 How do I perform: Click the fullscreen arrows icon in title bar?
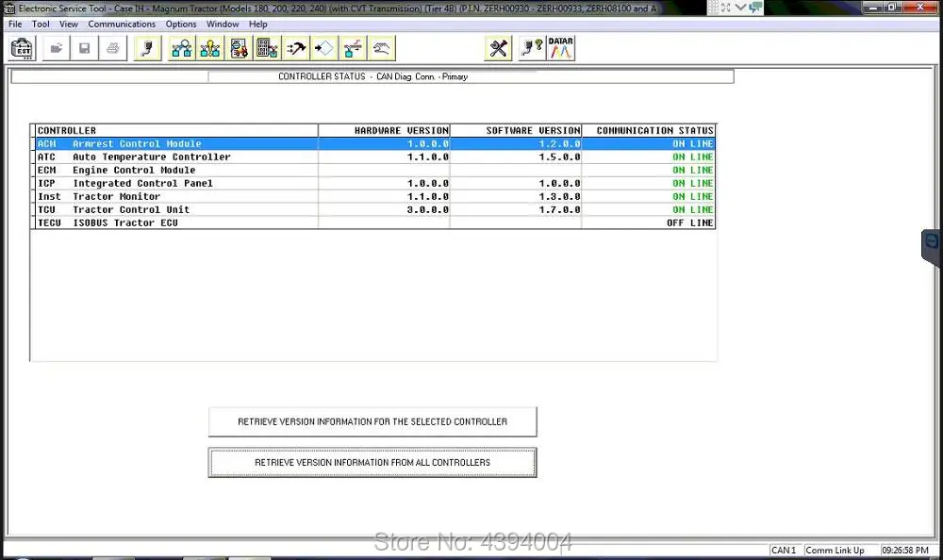pyautogui.click(x=726, y=8)
